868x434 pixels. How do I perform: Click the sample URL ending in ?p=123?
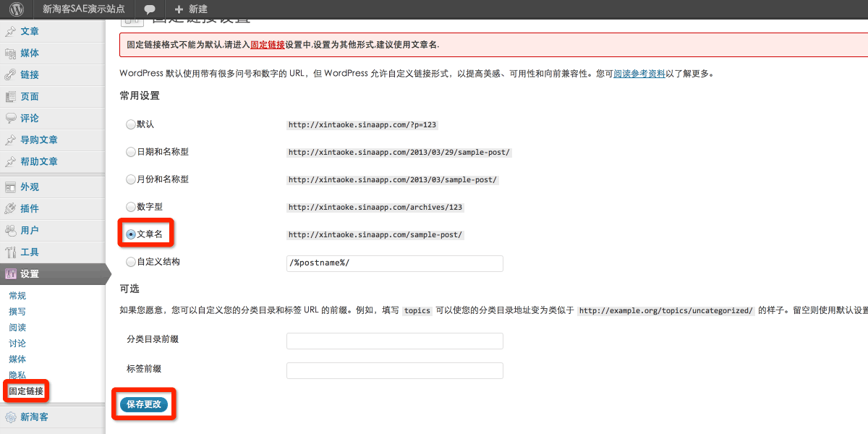point(362,125)
